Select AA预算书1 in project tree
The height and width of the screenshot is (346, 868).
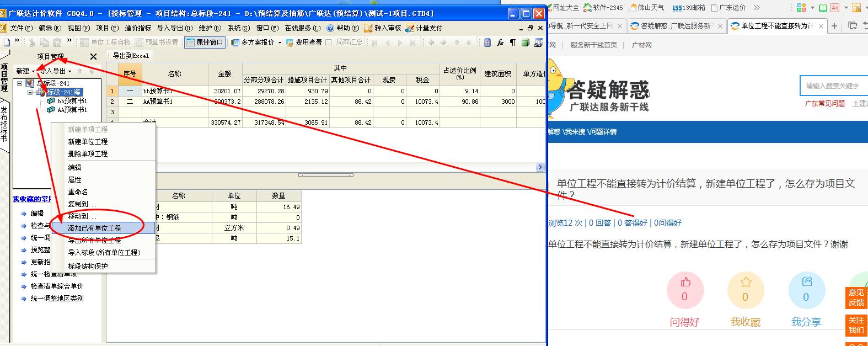click(72, 110)
